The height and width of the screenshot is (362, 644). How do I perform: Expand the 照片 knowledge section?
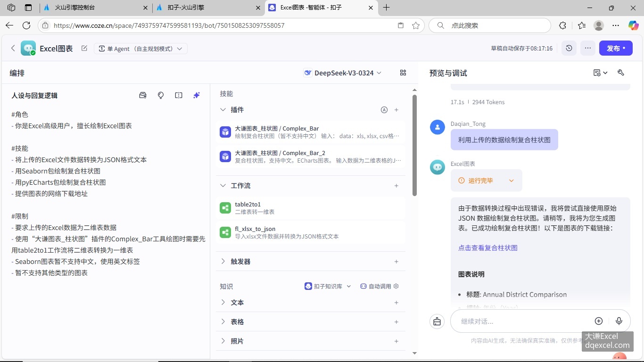pyautogui.click(x=223, y=341)
